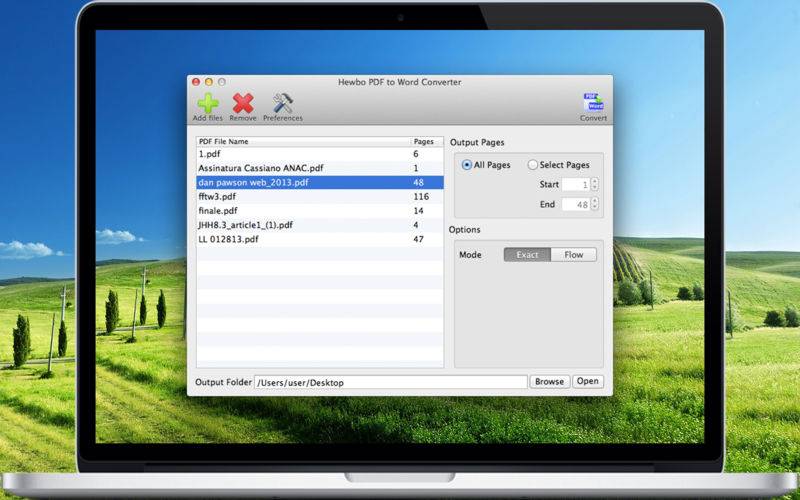Select finale.pdf in the file list

coord(320,211)
